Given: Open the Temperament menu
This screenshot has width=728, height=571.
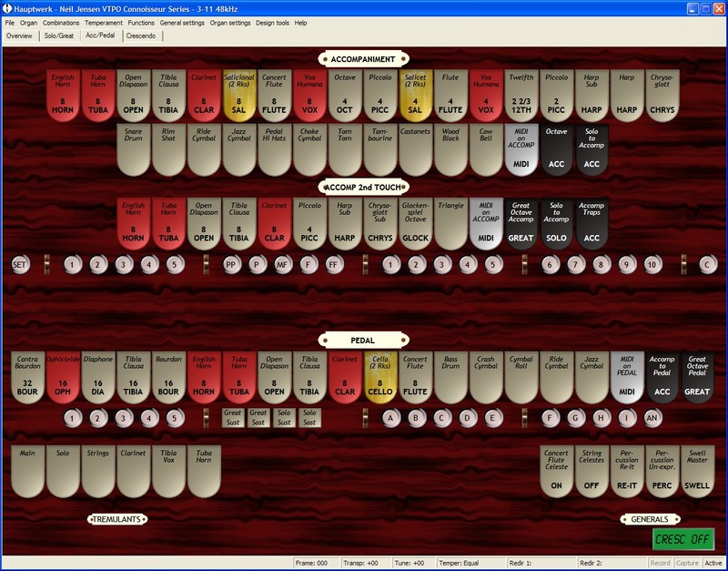Looking at the screenshot, I should [104, 22].
